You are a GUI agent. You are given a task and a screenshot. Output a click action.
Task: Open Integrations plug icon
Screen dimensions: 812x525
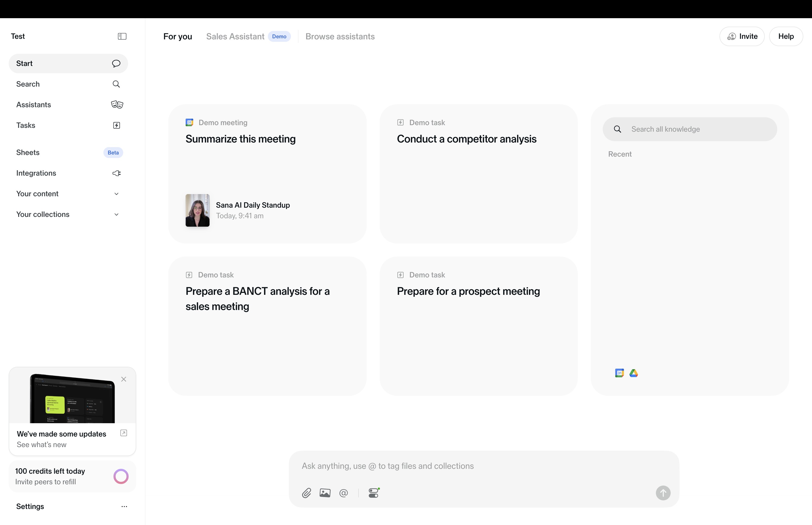click(116, 173)
